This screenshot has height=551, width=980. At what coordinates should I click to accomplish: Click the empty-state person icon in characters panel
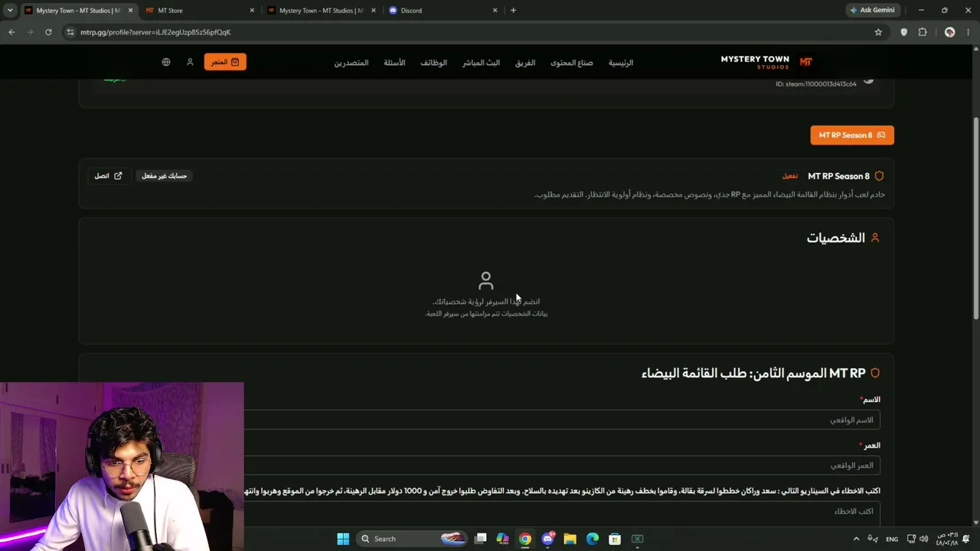(x=486, y=281)
